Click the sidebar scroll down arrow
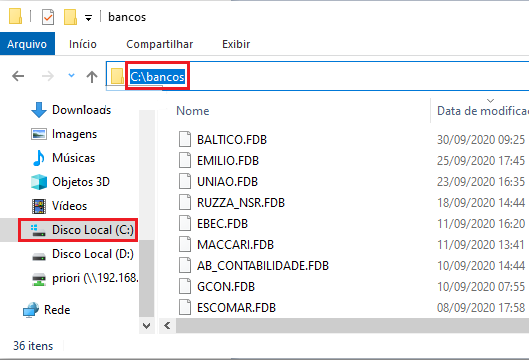529x360 pixels. pos(147,326)
